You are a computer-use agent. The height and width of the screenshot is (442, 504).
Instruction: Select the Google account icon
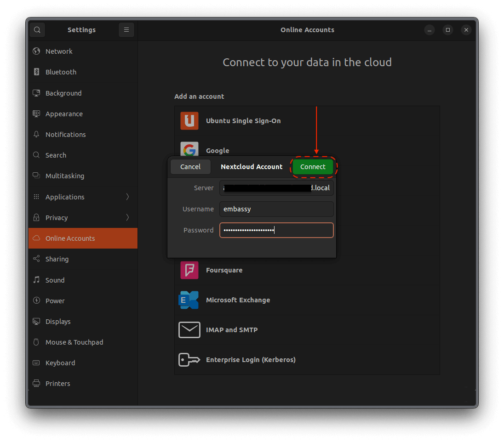click(x=189, y=150)
